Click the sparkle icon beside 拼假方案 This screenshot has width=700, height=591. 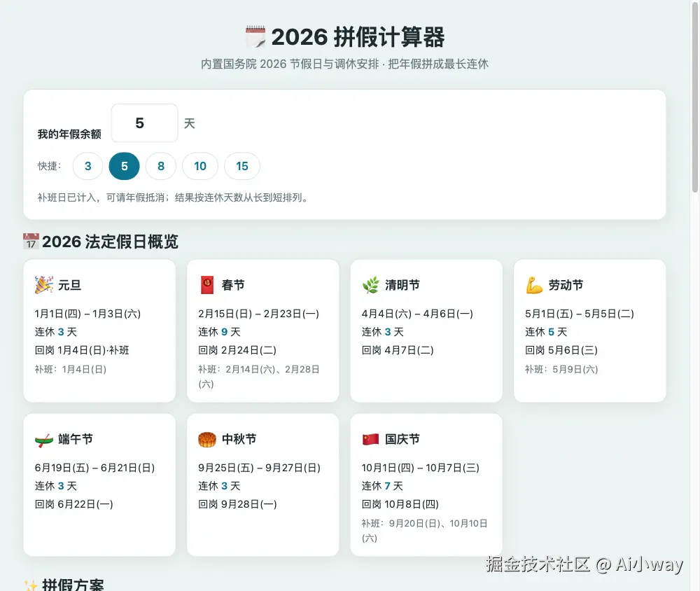pyautogui.click(x=31, y=584)
